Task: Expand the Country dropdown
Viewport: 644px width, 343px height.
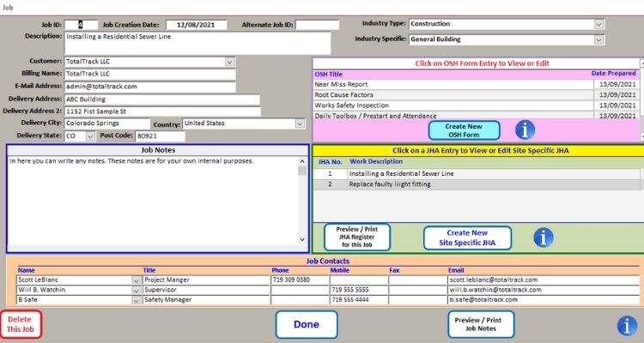Action: tap(300, 123)
